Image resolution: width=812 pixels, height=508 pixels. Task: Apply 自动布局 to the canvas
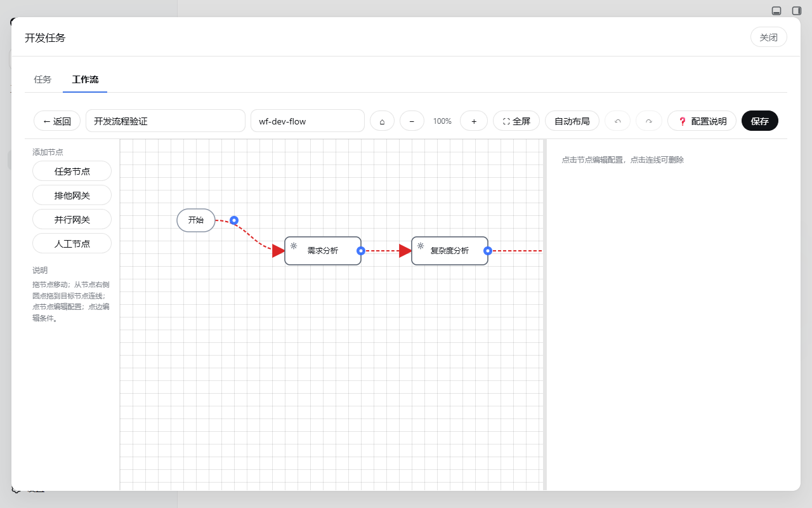[572, 121]
